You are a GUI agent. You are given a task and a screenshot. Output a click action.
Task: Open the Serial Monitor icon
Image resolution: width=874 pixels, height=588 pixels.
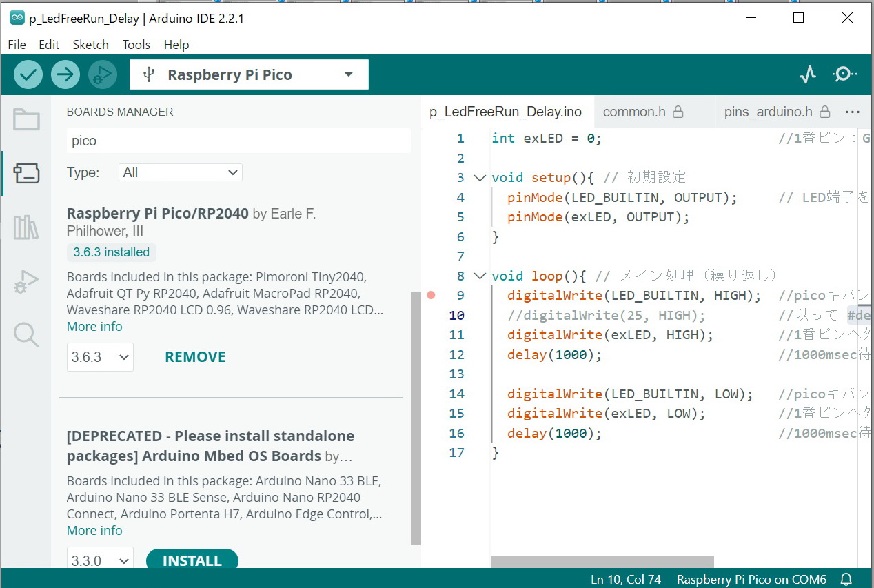coord(844,74)
